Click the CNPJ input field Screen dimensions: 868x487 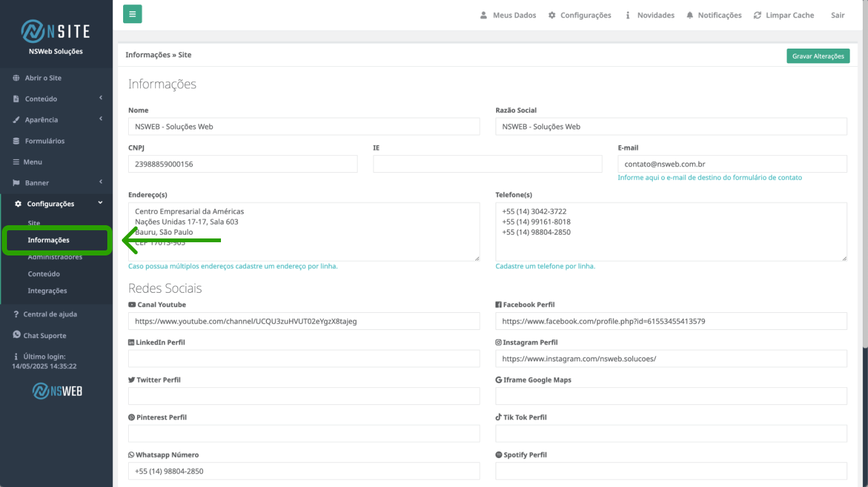click(242, 164)
